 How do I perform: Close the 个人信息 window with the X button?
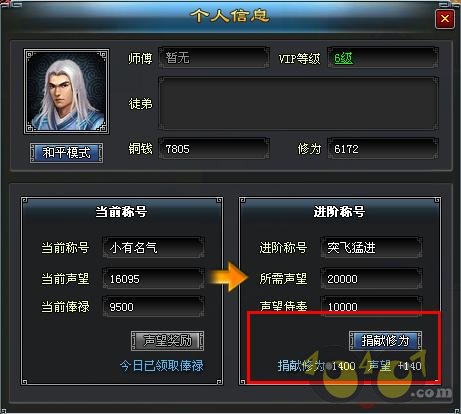click(445, 19)
